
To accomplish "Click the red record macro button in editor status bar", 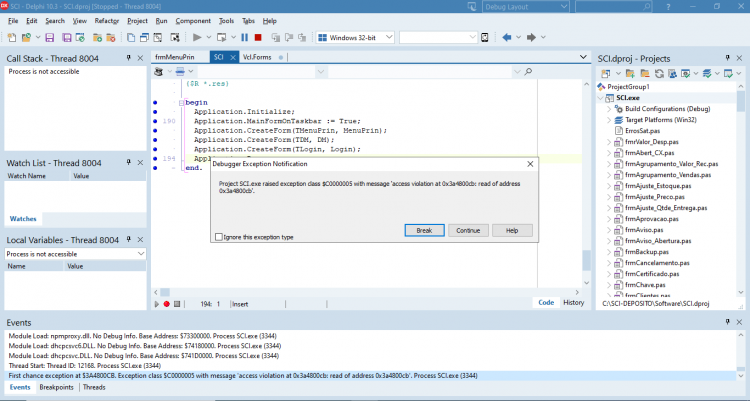I will pos(166,304).
